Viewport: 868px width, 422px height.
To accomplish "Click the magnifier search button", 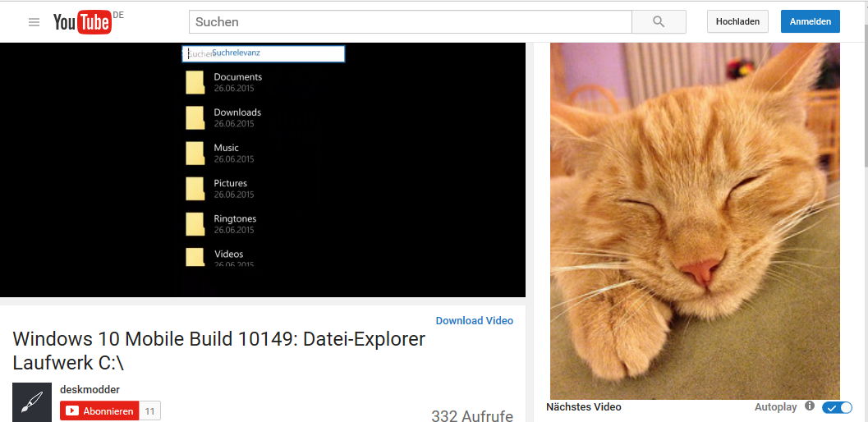I will pos(659,21).
